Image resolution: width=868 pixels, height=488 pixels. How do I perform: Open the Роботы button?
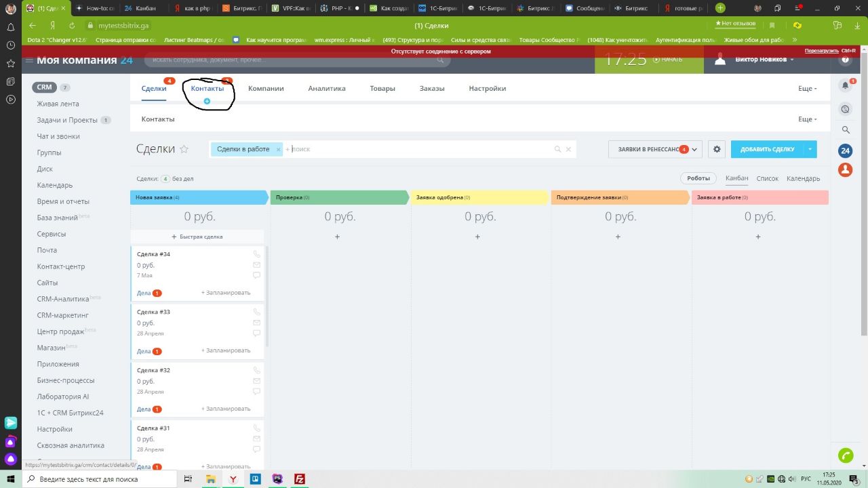[x=698, y=178]
